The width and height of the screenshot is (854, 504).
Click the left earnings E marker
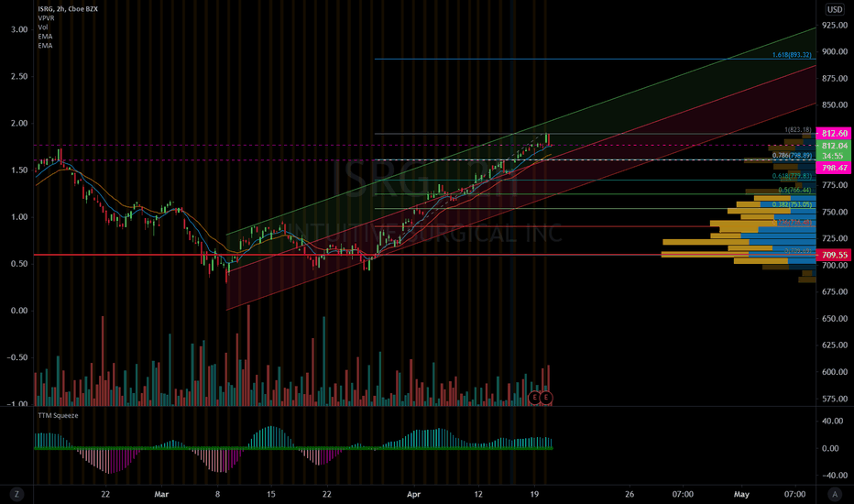[x=534, y=398]
